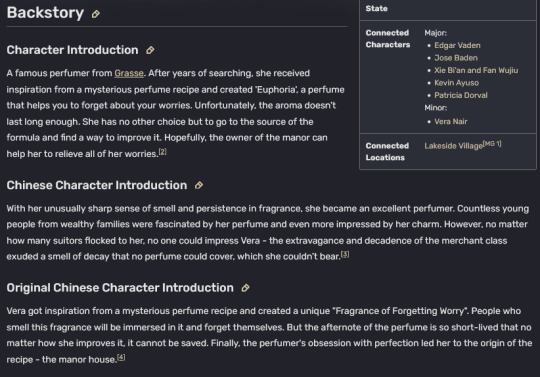540x377 pixels.
Task: Open Patricia Dorval character link
Action: [461, 95]
